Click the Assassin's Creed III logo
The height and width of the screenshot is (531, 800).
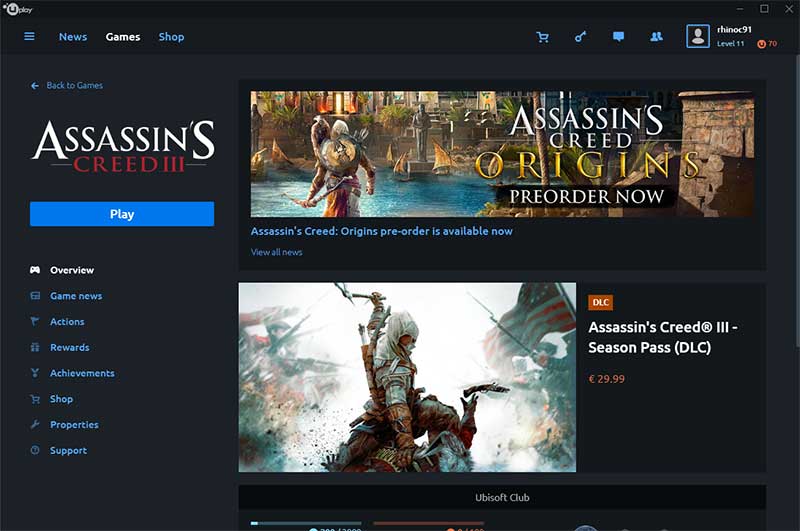point(123,147)
